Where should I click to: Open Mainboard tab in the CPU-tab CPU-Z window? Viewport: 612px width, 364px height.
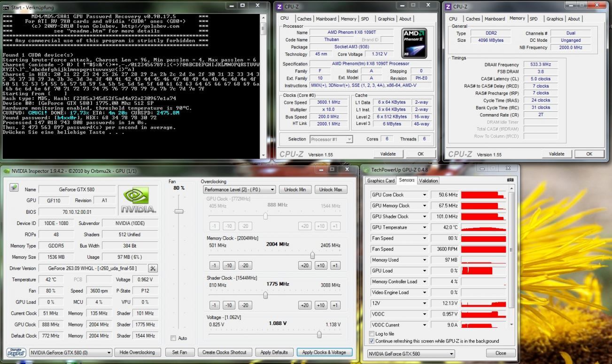pyautogui.click(x=326, y=19)
